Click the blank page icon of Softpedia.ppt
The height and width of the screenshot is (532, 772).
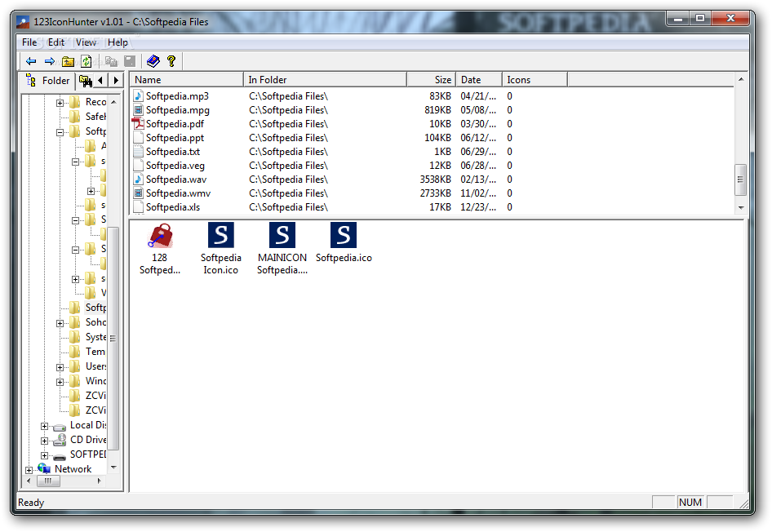[x=139, y=137]
